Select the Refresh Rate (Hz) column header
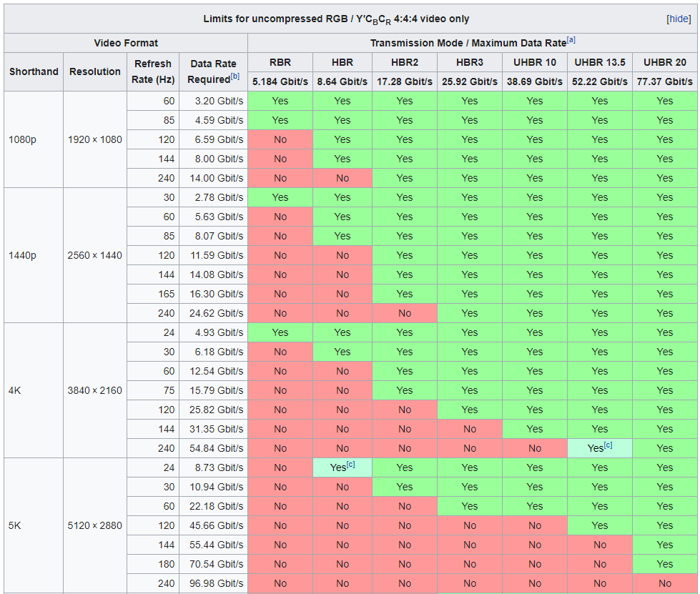 153,72
